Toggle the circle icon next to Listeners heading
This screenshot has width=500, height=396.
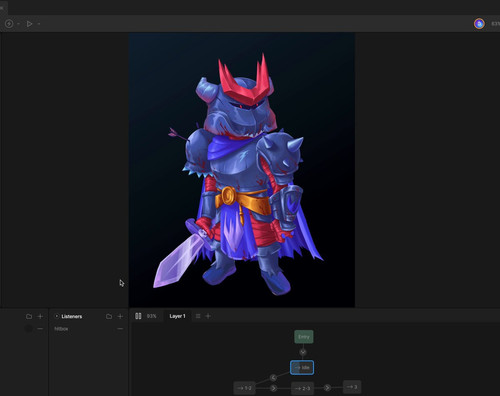click(57, 316)
